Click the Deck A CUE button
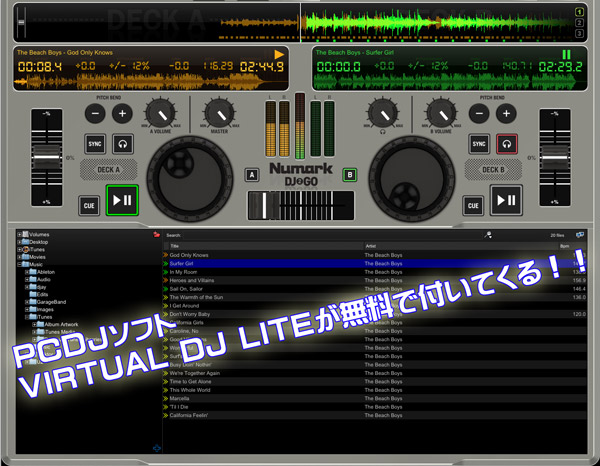The height and width of the screenshot is (466, 600). [x=89, y=205]
